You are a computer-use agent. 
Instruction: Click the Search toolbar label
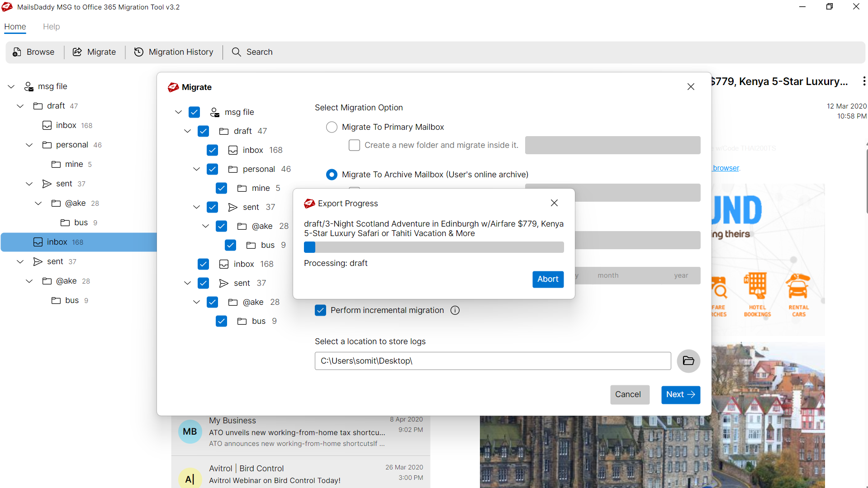click(x=259, y=52)
